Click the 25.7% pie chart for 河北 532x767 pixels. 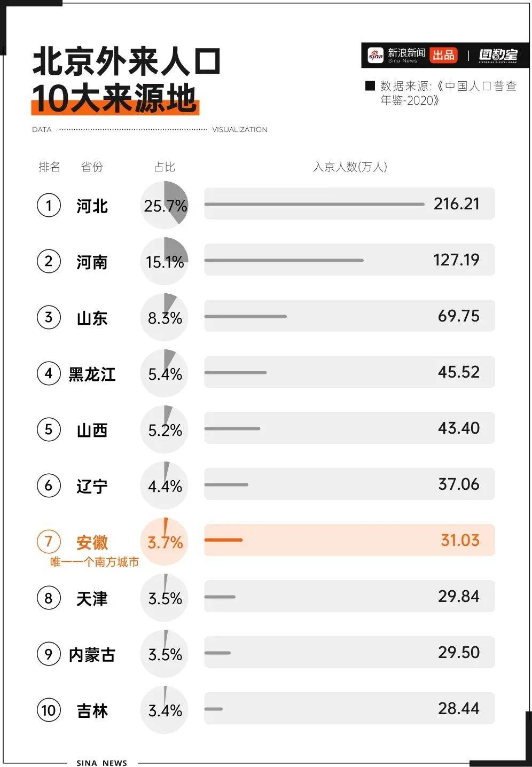tap(165, 205)
